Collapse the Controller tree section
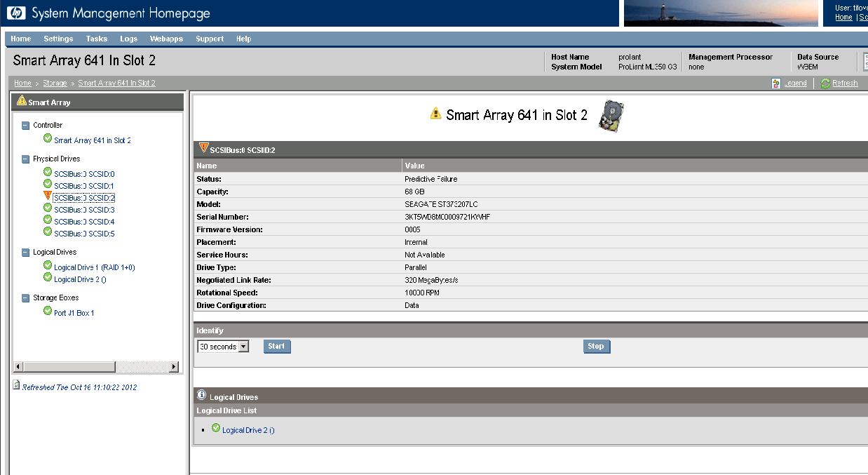The width and height of the screenshot is (868, 475). (26, 126)
